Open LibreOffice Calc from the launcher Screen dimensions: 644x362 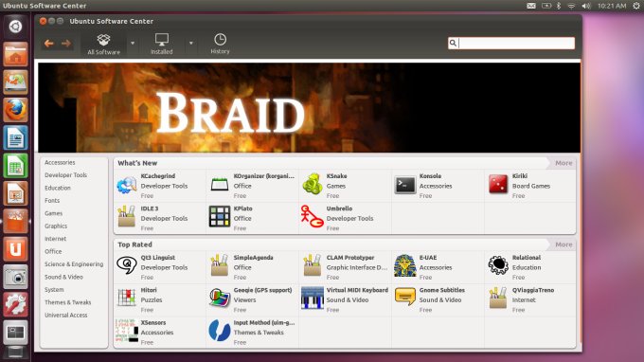(15, 166)
